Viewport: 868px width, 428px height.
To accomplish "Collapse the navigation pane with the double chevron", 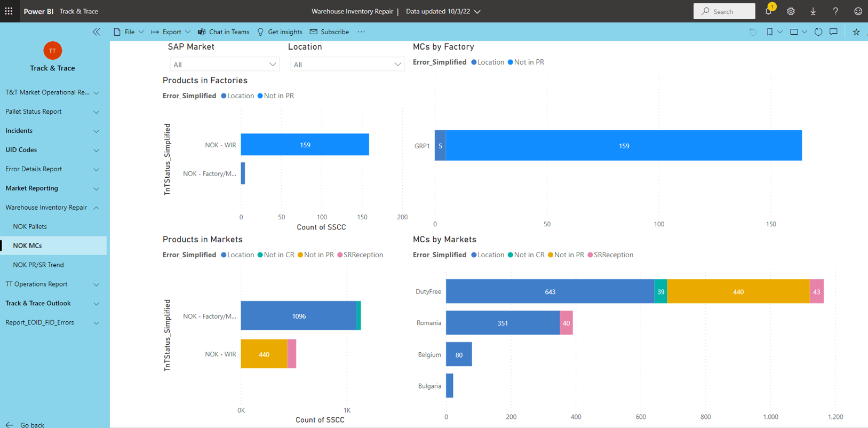I will click(97, 32).
